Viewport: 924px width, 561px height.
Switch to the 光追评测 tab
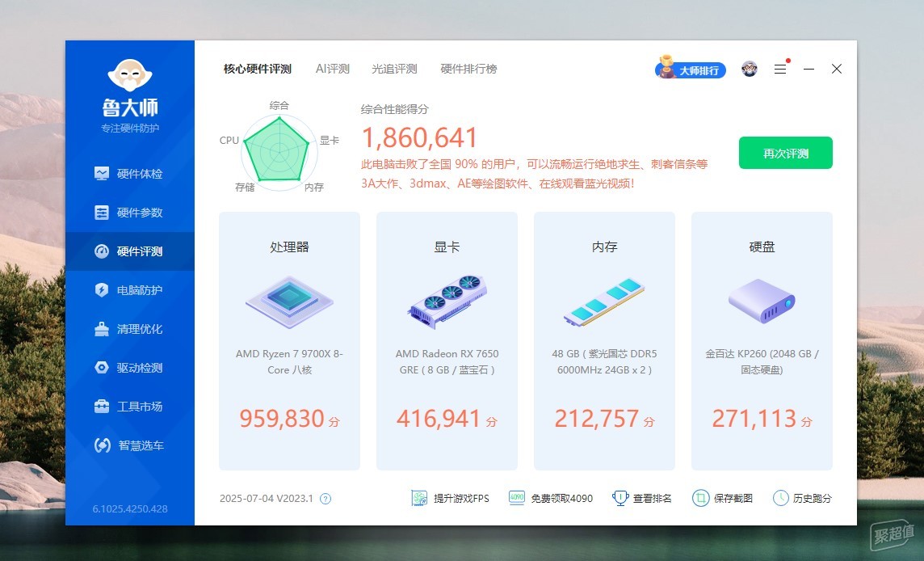click(394, 69)
